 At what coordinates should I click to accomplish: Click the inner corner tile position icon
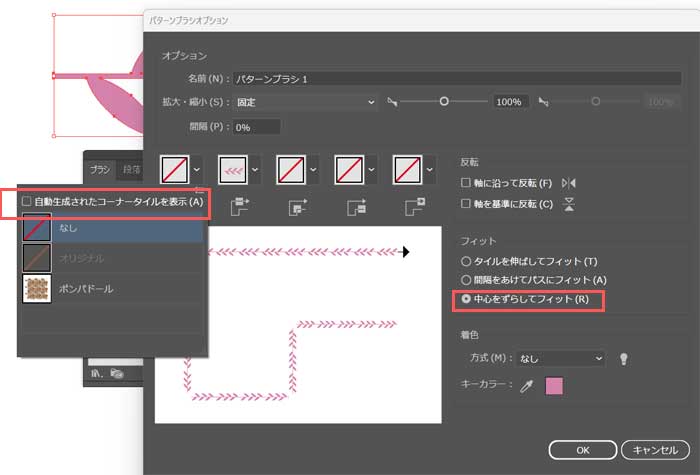[298, 207]
